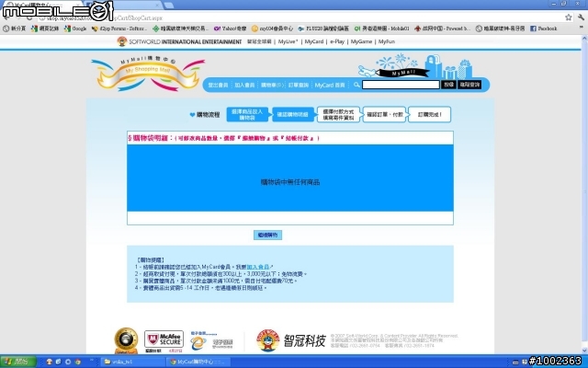Open the new tab button in Chrome
The image size is (588, 368).
pyautogui.click(x=168, y=6)
